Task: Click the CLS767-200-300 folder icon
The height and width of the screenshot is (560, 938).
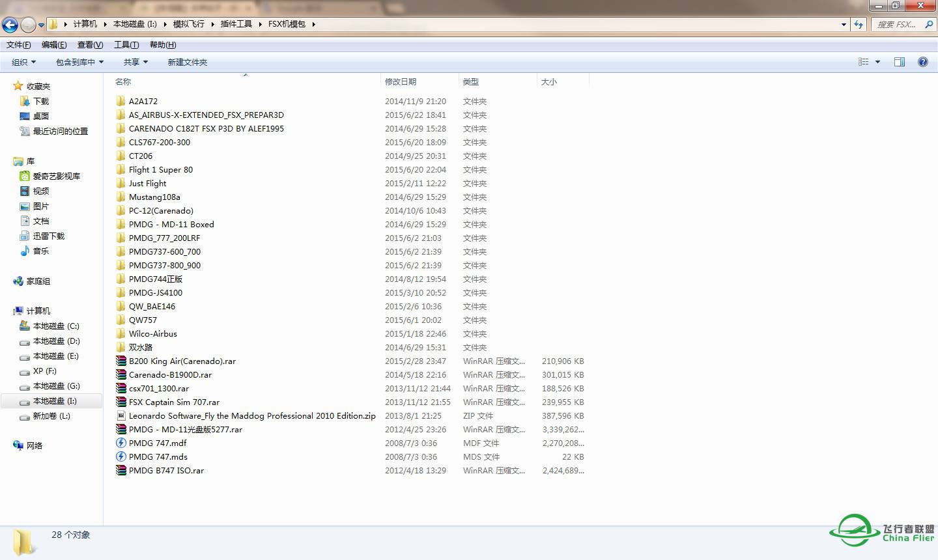Action: 121,143
